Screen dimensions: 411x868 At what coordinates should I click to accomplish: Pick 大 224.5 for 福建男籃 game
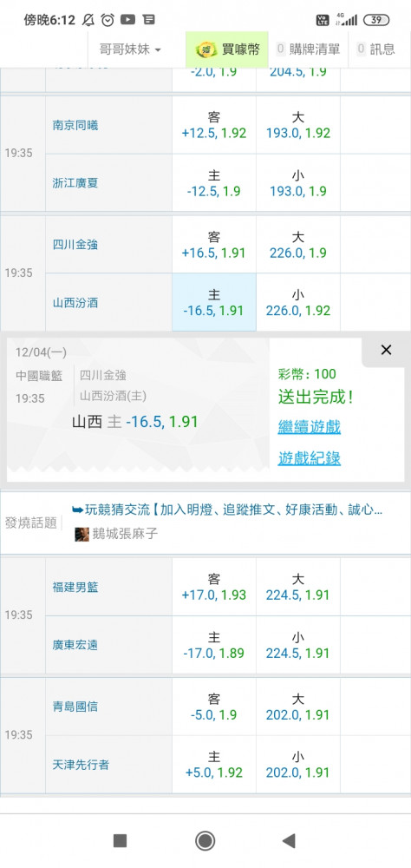coord(298,587)
